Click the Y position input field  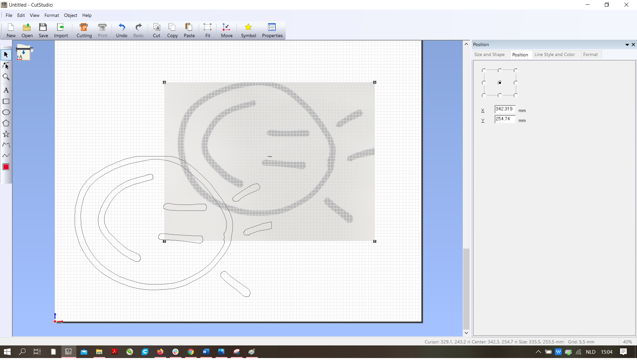pyautogui.click(x=505, y=119)
